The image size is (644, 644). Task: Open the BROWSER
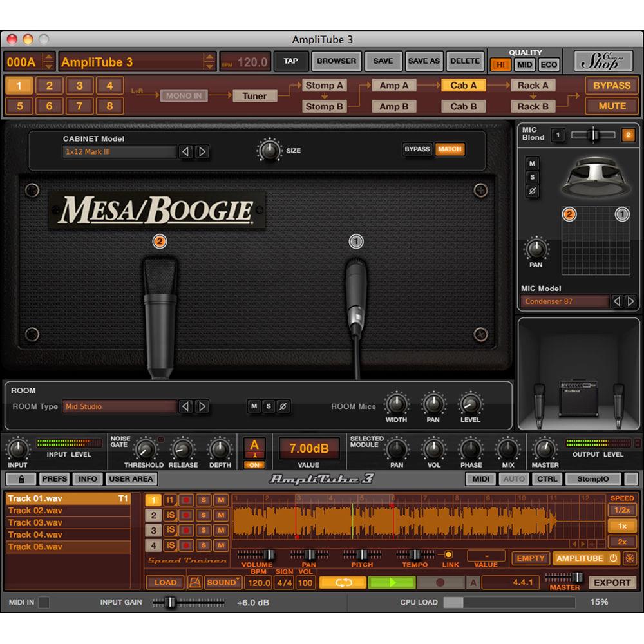click(336, 61)
